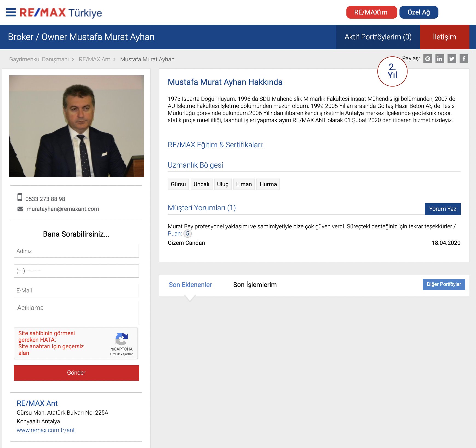Focus the Acıklama text area
The image size is (476, 448).
[76, 313]
